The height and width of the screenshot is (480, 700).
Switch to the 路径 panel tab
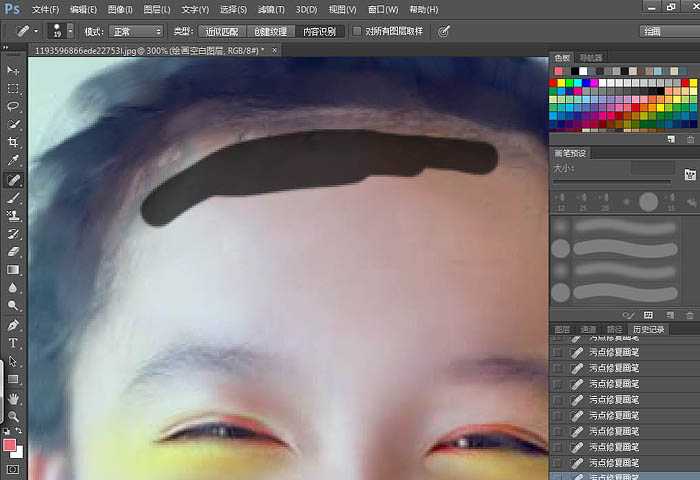[614, 330]
